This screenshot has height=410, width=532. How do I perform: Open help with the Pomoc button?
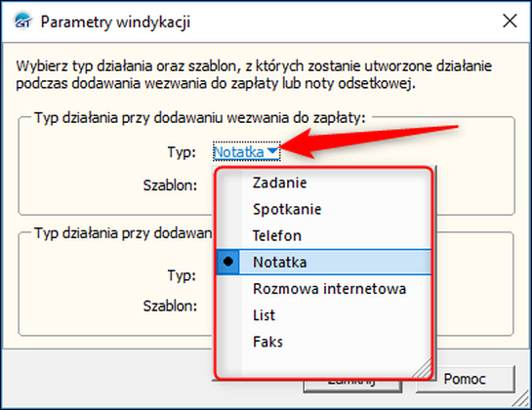465,379
